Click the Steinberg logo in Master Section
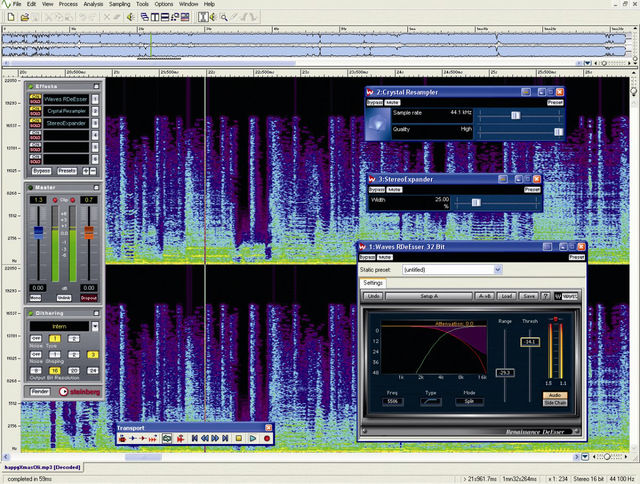The width and height of the screenshot is (640, 484). (x=80, y=392)
